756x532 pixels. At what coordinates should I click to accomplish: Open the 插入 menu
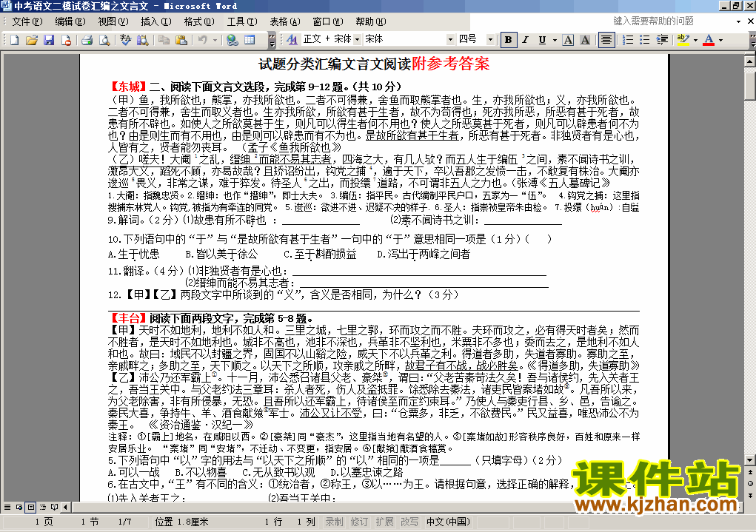pos(155,21)
